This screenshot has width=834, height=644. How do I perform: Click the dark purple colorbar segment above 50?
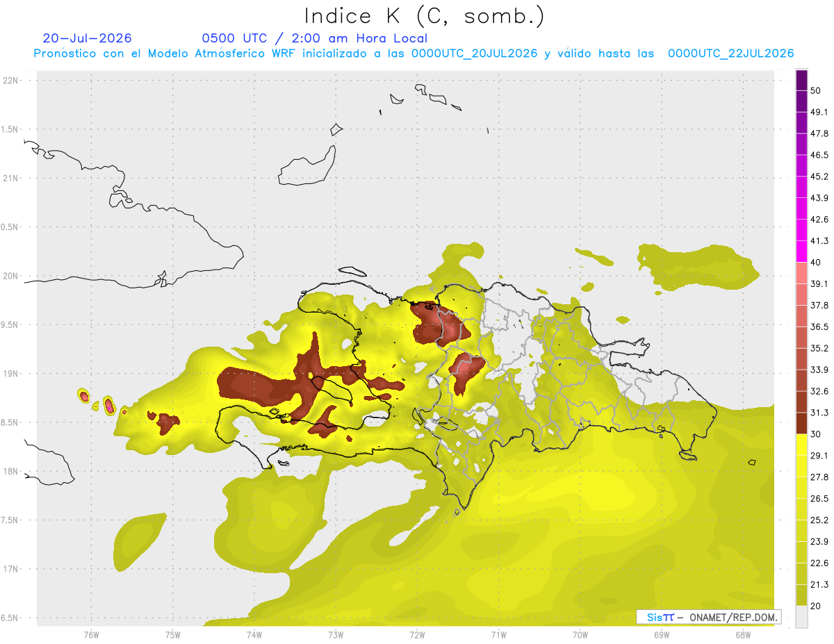click(802, 81)
